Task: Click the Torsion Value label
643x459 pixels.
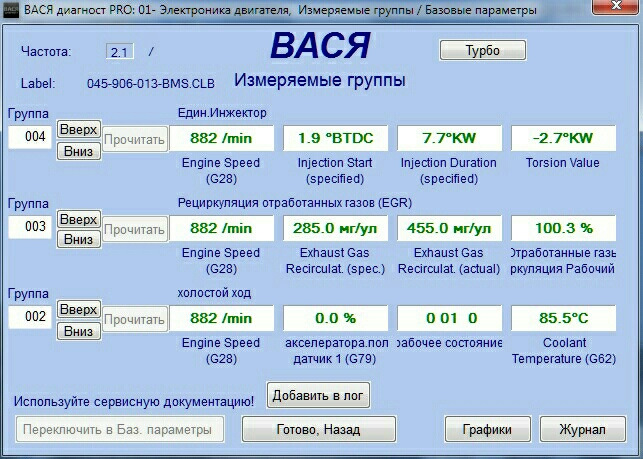Action: (x=563, y=163)
